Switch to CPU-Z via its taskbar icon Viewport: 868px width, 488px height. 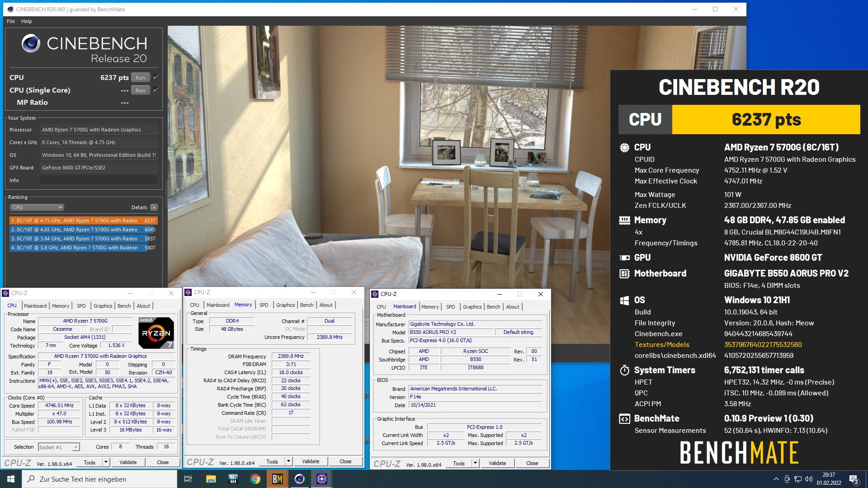pos(322,479)
